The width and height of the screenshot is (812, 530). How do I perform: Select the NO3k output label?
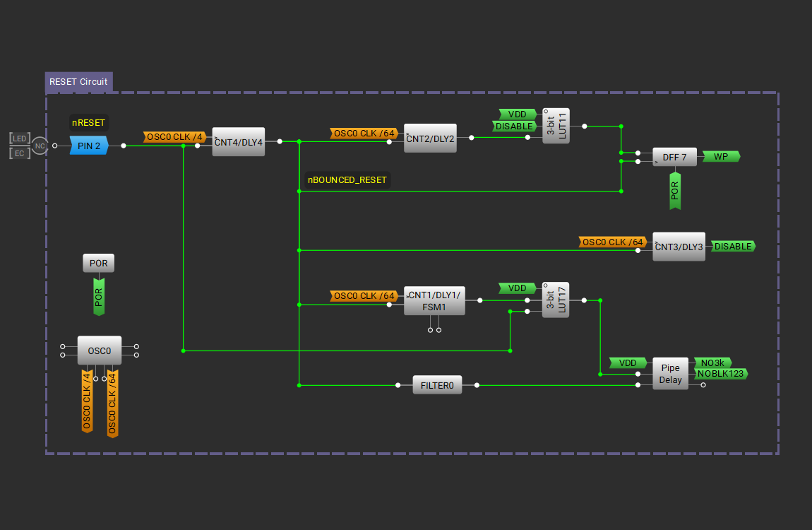pyautogui.click(x=712, y=363)
